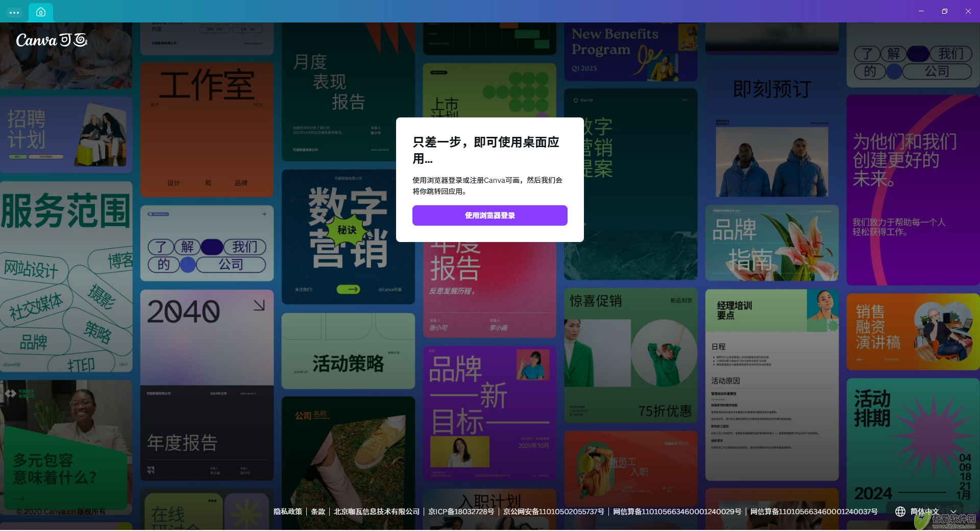Viewport: 980px width, 531px height.
Task: Click the 2040 年度报告 template thumbnail
Action: [x=207, y=385]
